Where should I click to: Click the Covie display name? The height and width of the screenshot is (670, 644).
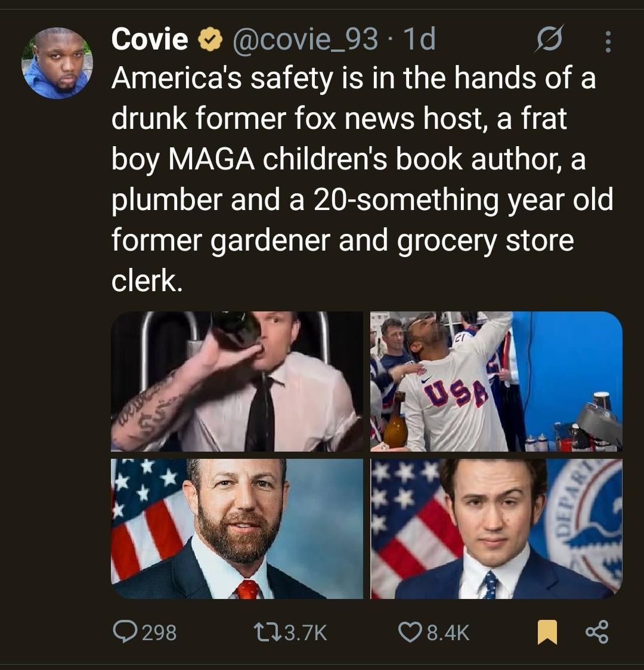(x=150, y=40)
